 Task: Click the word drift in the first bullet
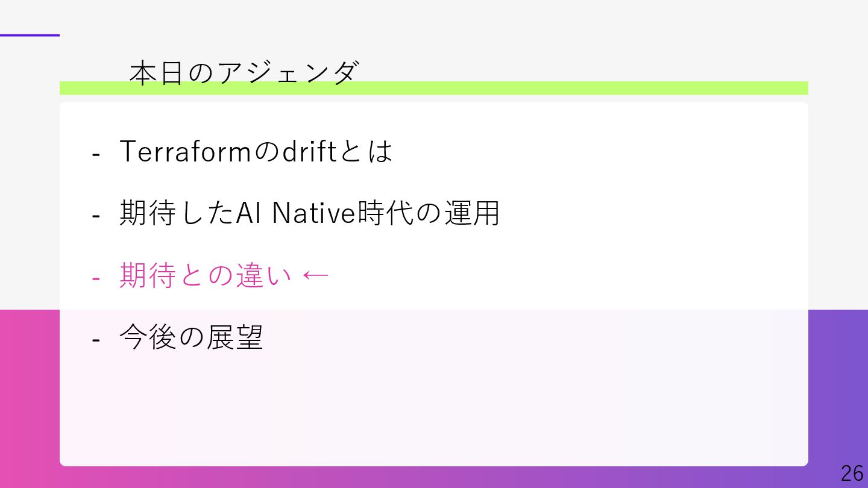coord(309,151)
